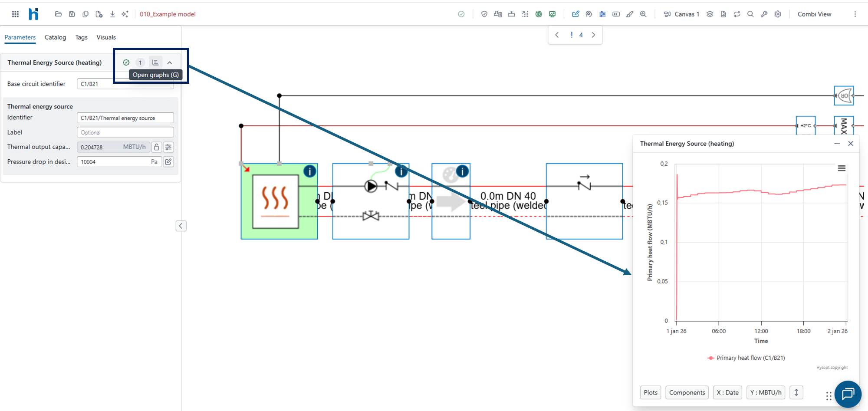Switch to the Catalog tab
The image size is (868, 411).
pyautogui.click(x=56, y=37)
